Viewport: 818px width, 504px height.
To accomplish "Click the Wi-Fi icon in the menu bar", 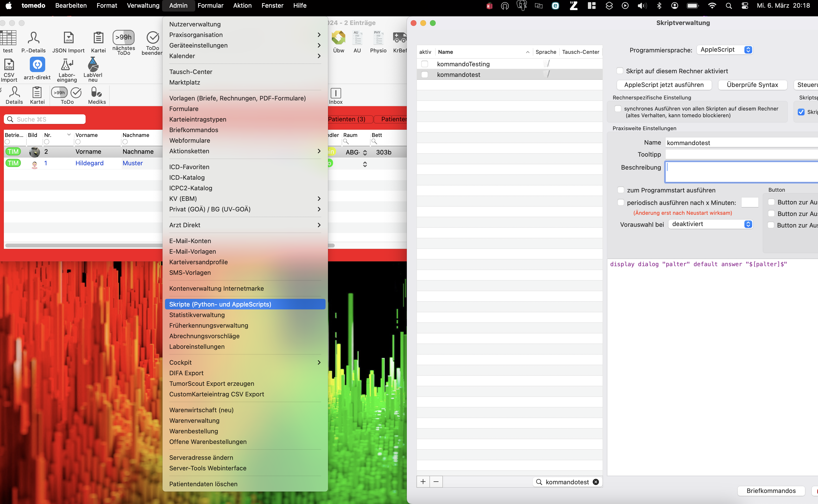I will (712, 6).
